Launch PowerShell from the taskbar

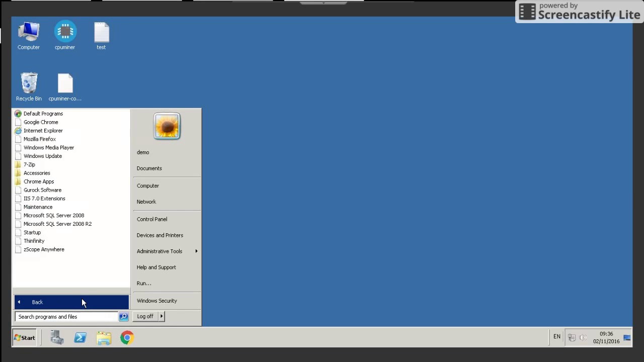pos(80,338)
